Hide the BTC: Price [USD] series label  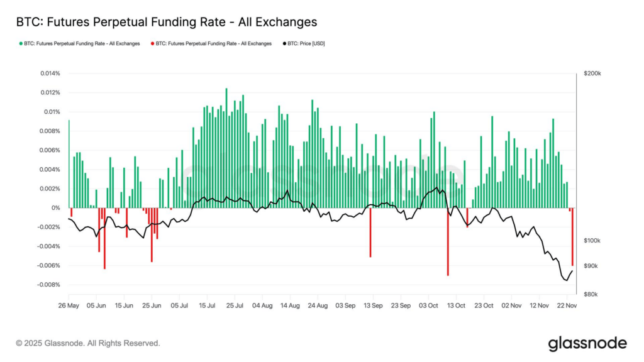(x=306, y=43)
